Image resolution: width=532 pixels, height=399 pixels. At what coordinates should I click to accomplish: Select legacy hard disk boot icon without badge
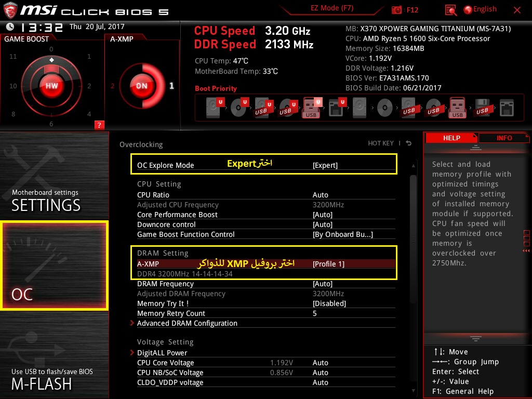coord(360,108)
